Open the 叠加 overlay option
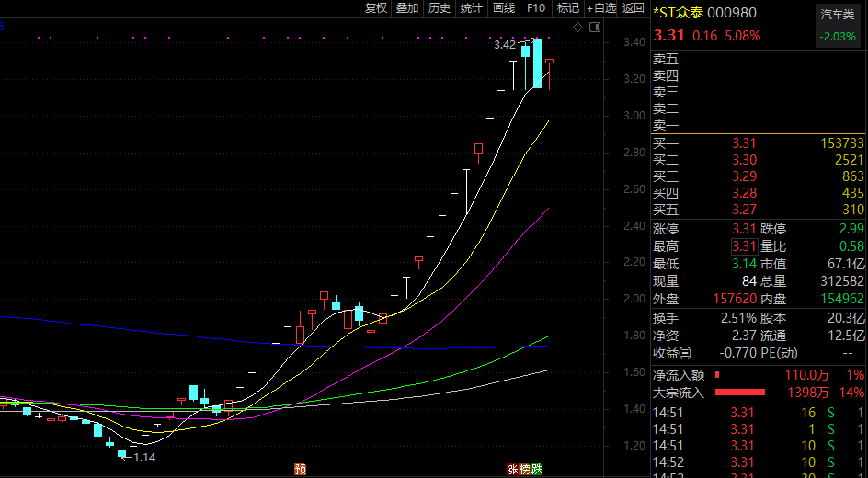Screen dimensions: 868x478 point(407,8)
